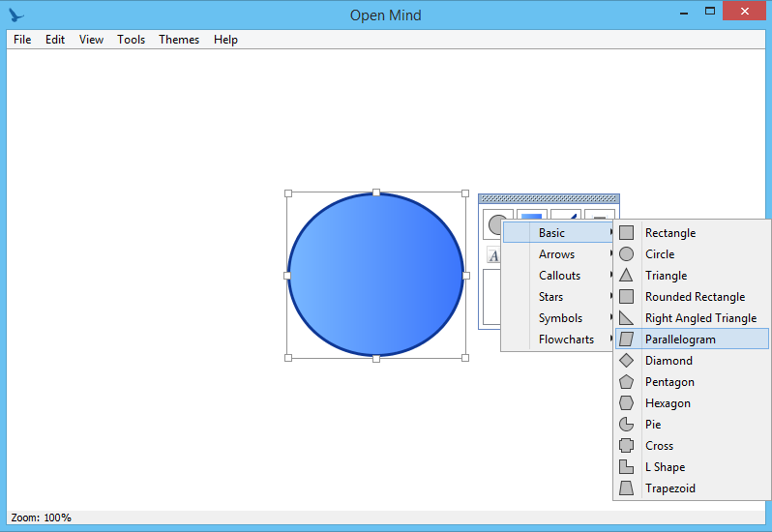
Task: Expand the Basic shapes category
Action: coord(558,233)
